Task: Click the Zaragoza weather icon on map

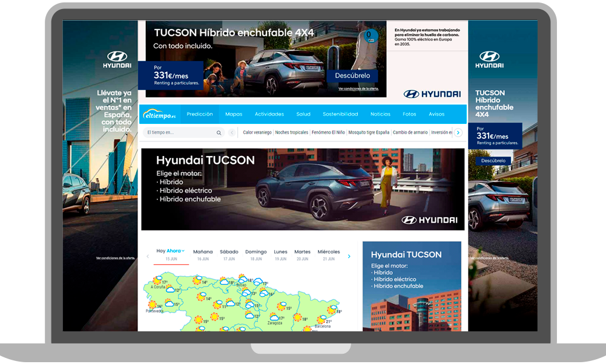Action: (274, 317)
